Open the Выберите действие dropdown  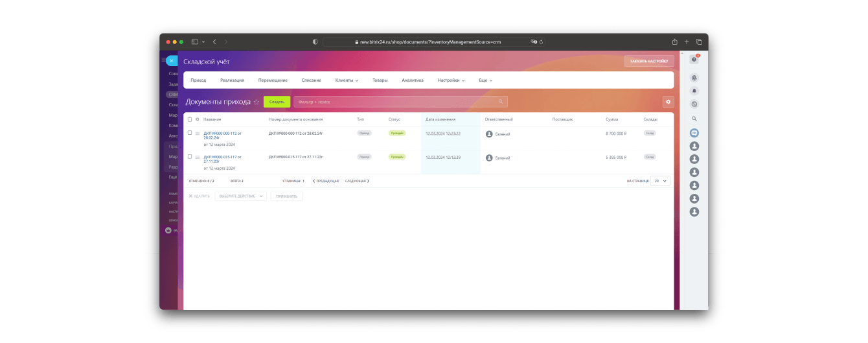coord(241,196)
